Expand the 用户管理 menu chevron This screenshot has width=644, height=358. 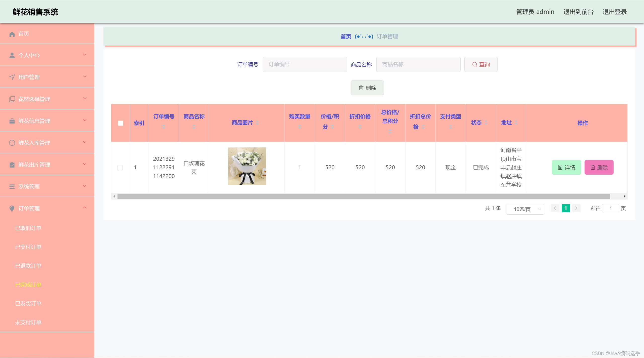85,76
